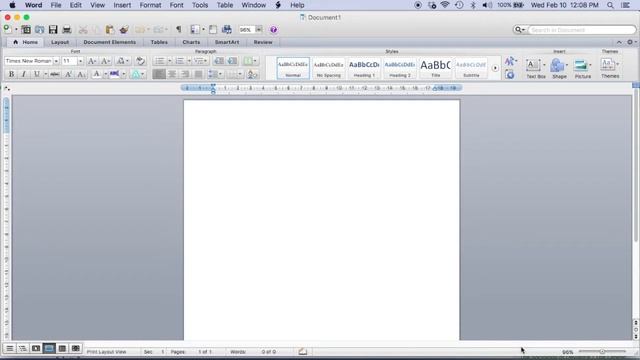Click the Open document icon in the toolbar
This screenshot has width=640, height=360.
click(x=40, y=29)
